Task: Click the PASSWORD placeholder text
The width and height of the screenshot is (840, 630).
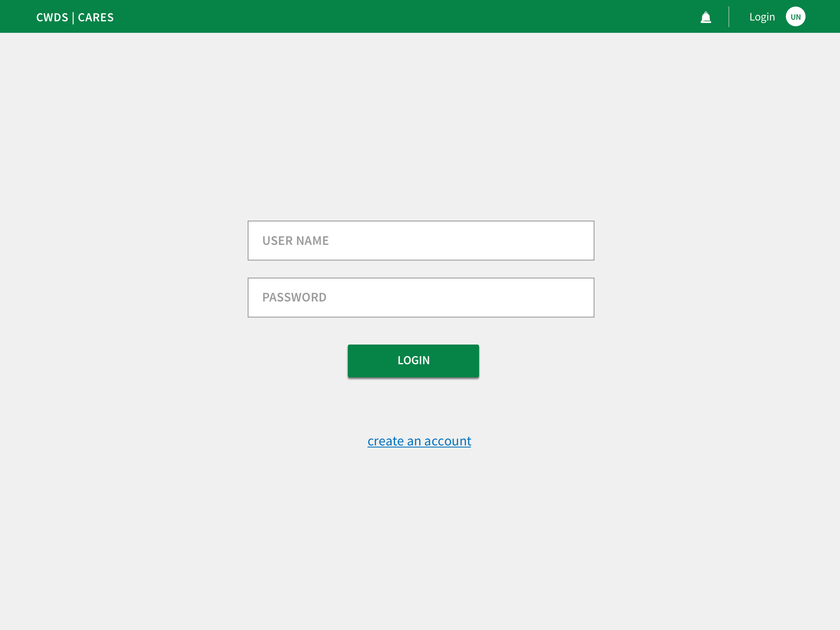Action: pyautogui.click(x=294, y=297)
